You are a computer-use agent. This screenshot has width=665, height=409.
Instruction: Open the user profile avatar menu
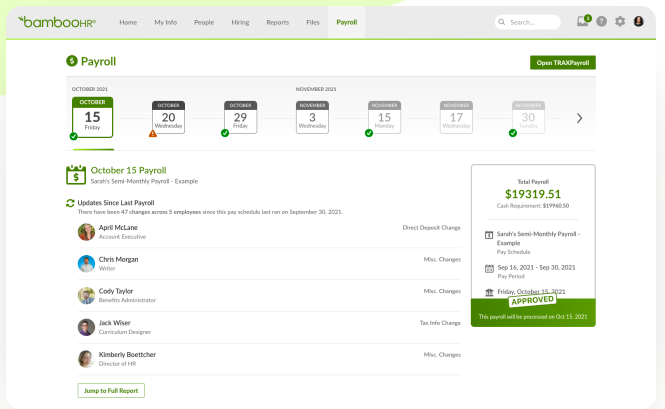pos(639,21)
